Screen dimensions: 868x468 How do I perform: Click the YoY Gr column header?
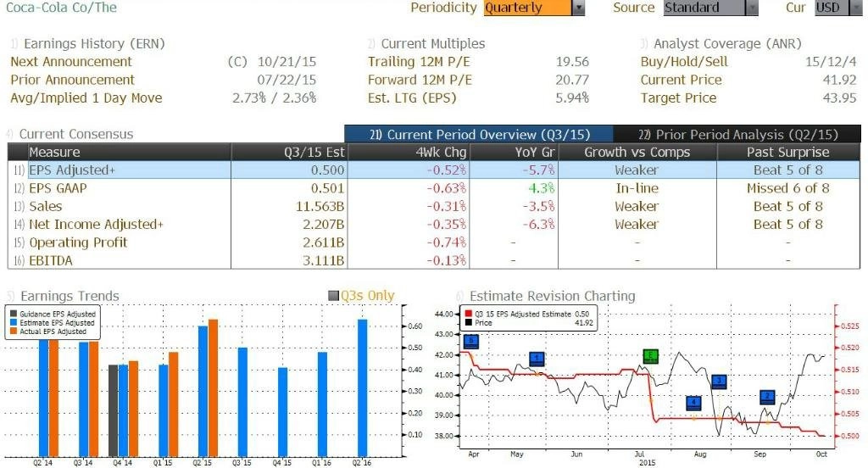[x=513, y=153]
